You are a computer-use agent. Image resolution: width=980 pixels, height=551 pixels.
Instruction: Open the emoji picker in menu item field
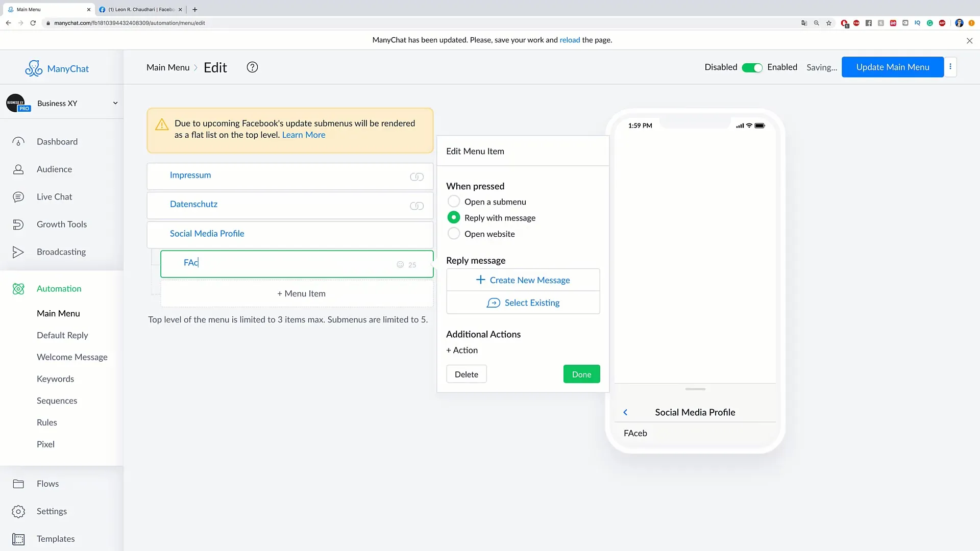(400, 264)
